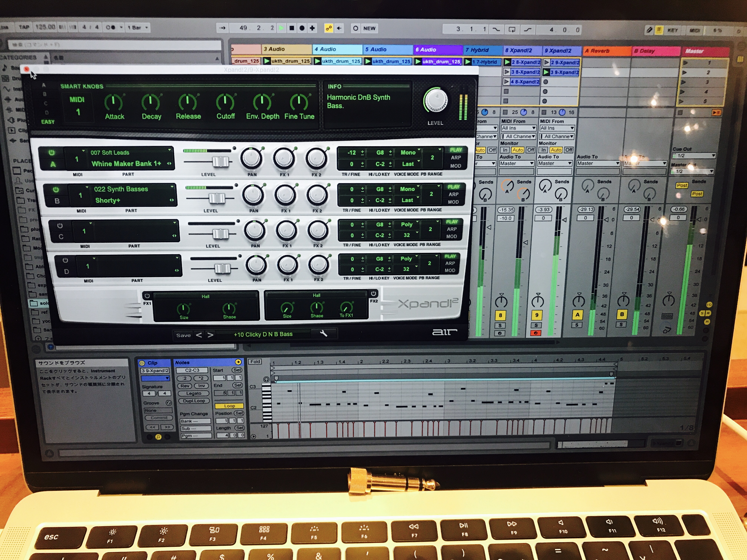Click the Dupl.Loop button
Image resolution: width=747 pixels, height=560 pixels.
(194, 401)
